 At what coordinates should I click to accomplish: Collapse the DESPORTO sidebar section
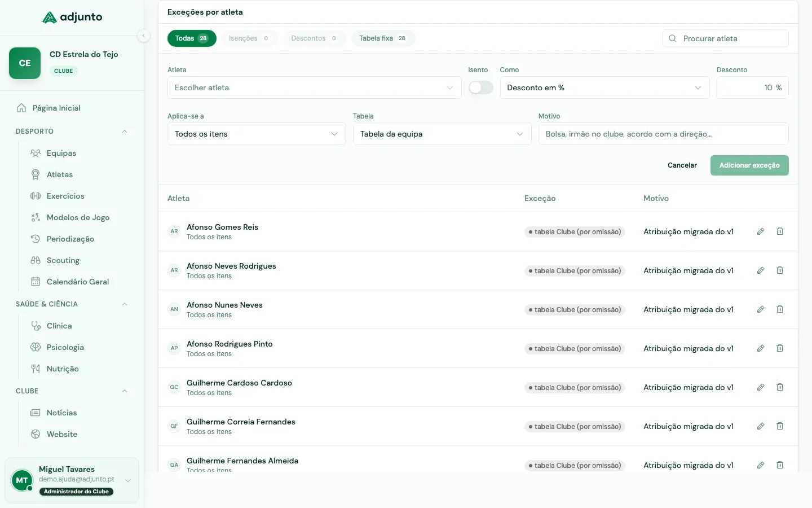125,132
